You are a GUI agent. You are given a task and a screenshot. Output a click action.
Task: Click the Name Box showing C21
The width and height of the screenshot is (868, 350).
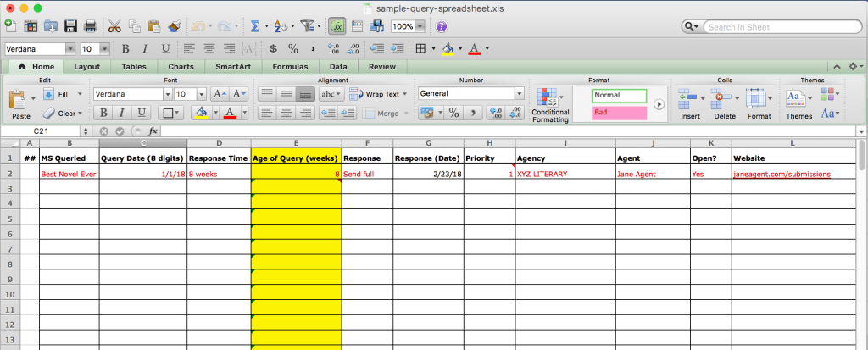tap(41, 131)
